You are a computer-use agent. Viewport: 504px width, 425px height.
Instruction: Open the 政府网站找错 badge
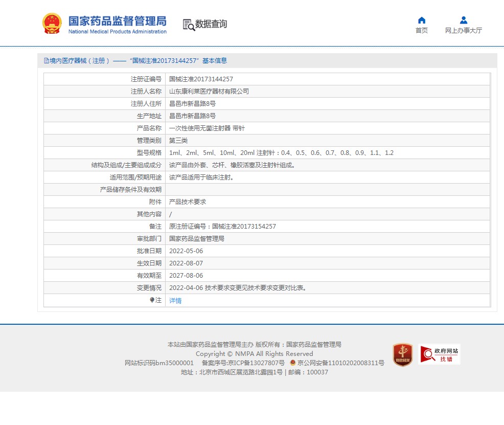point(439,354)
